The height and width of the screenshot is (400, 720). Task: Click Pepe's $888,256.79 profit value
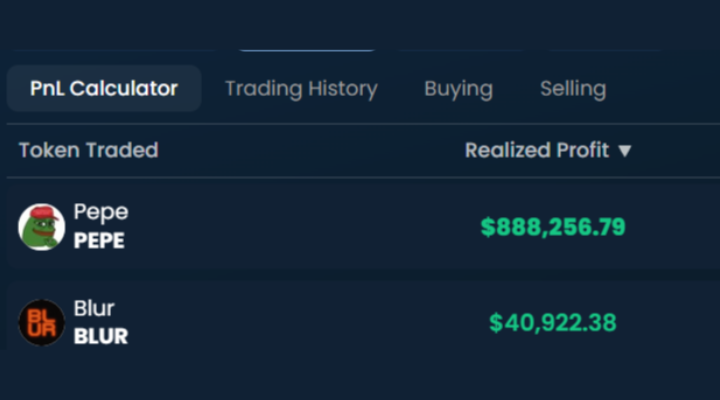pos(553,227)
